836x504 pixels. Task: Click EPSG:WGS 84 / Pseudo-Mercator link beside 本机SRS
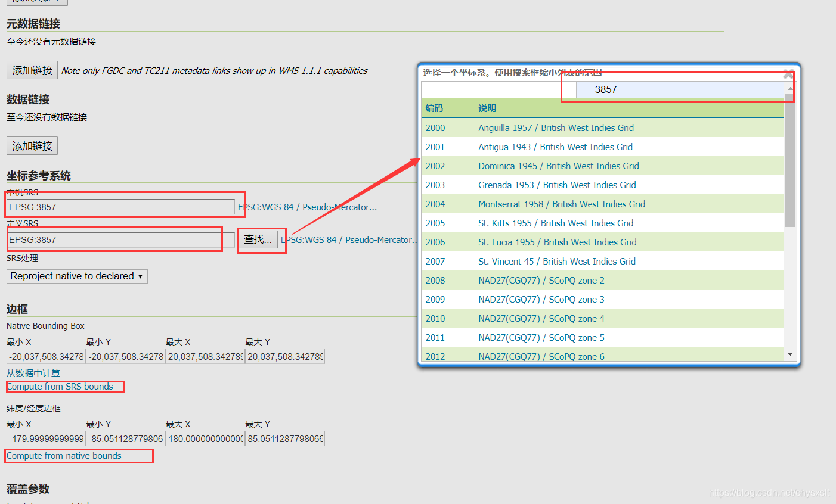[308, 207]
